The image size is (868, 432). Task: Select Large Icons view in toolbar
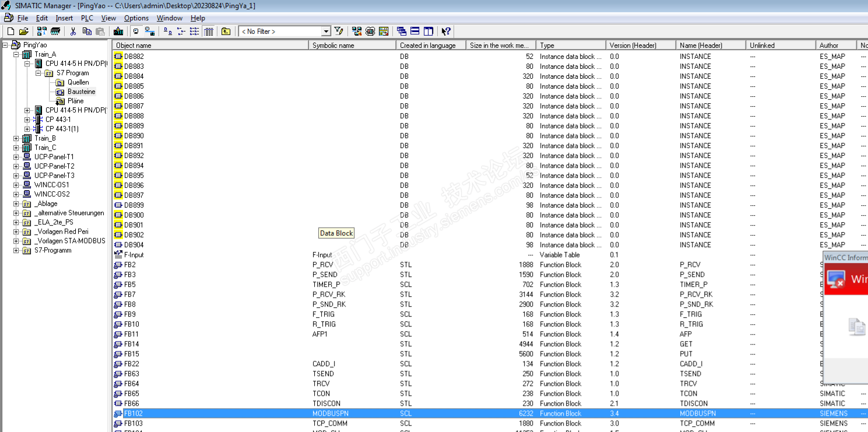click(x=168, y=31)
